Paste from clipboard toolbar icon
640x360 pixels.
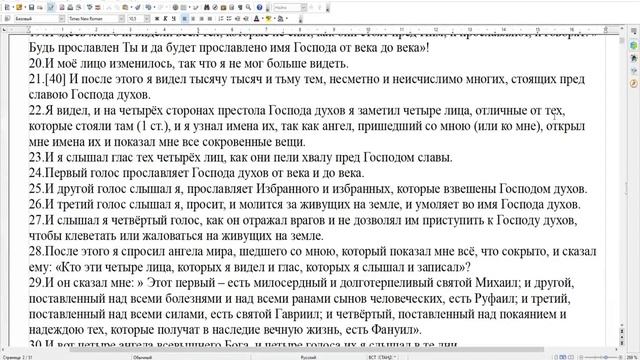125,7
